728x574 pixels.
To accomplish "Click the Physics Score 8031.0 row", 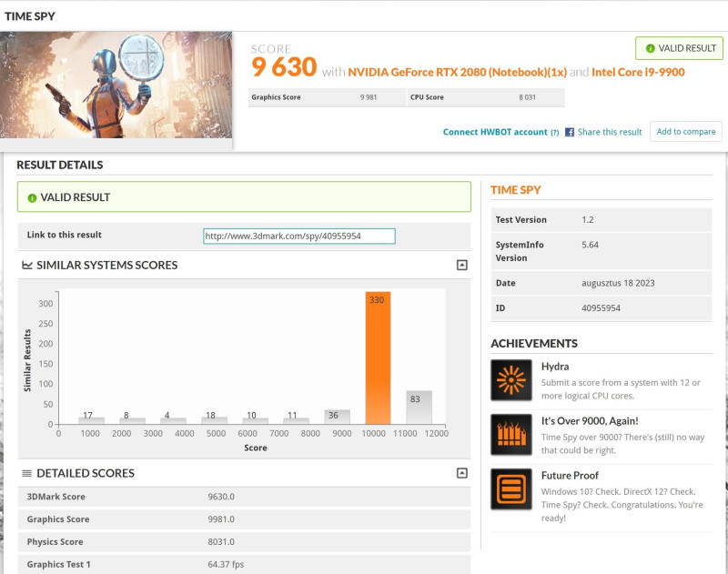I will [244, 542].
